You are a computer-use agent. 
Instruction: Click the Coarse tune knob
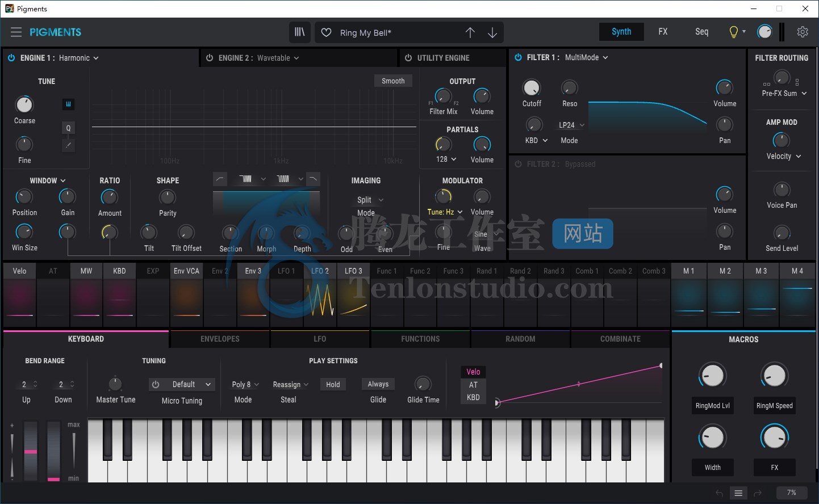coord(24,104)
